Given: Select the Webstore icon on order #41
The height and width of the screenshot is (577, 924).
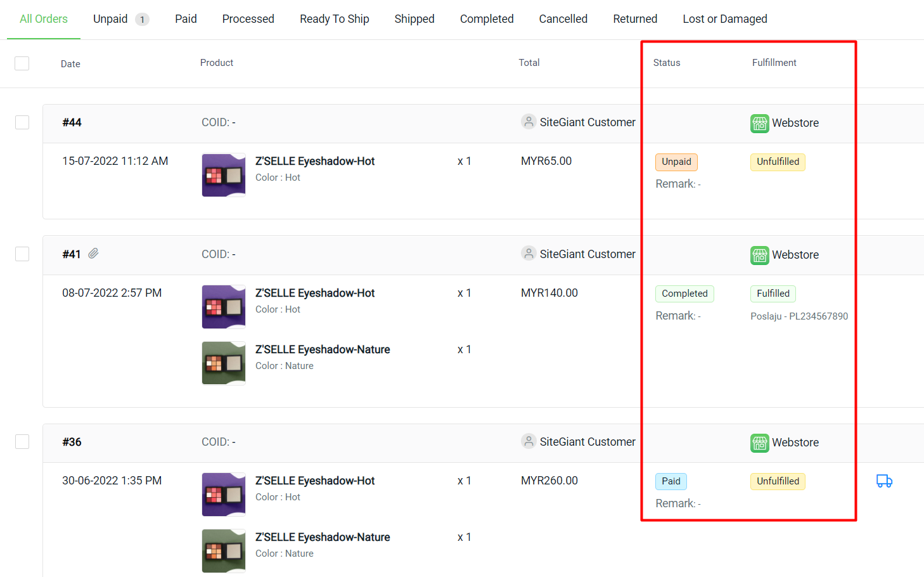Looking at the screenshot, I should 759,256.
